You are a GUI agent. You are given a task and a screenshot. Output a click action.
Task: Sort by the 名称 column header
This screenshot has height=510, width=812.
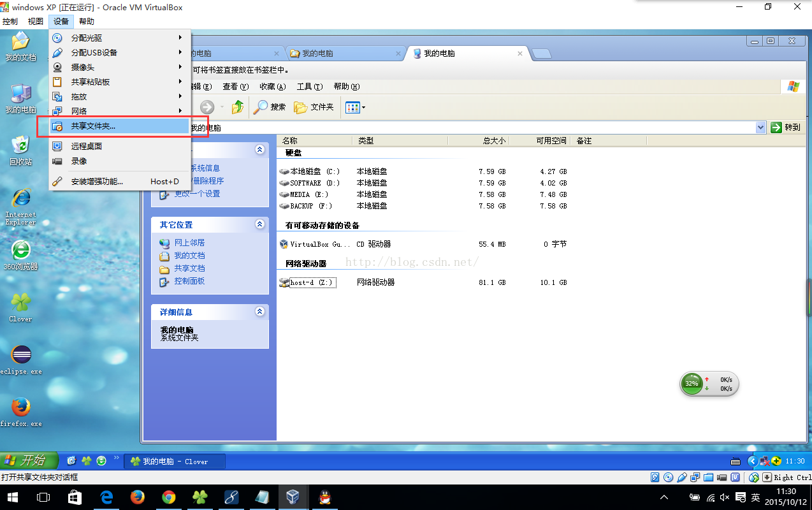coord(315,141)
